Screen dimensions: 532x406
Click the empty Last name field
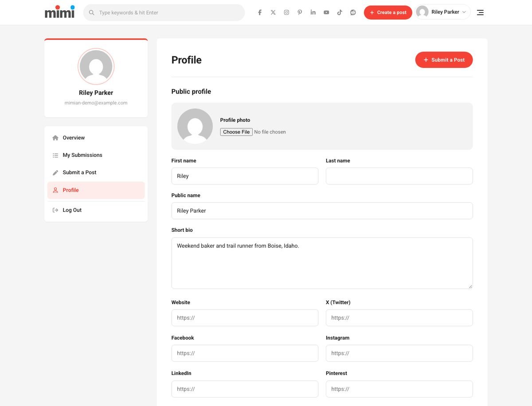click(399, 176)
